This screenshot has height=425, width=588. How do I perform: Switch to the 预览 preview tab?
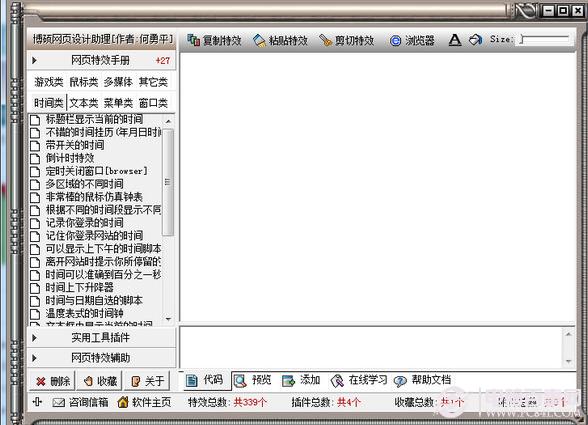click(252, 380)
